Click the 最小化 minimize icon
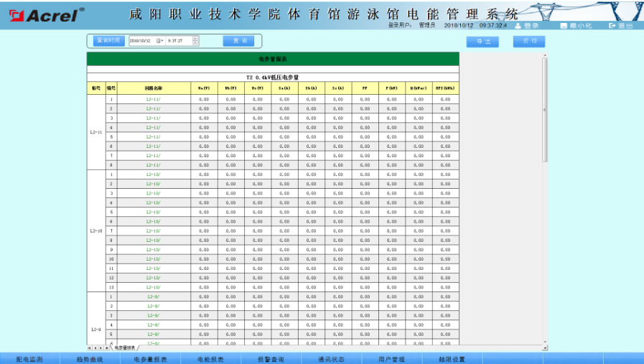Image resolution: width=644 pixels, height=364 pixels. pyautogui.click(x=564, y=26)
